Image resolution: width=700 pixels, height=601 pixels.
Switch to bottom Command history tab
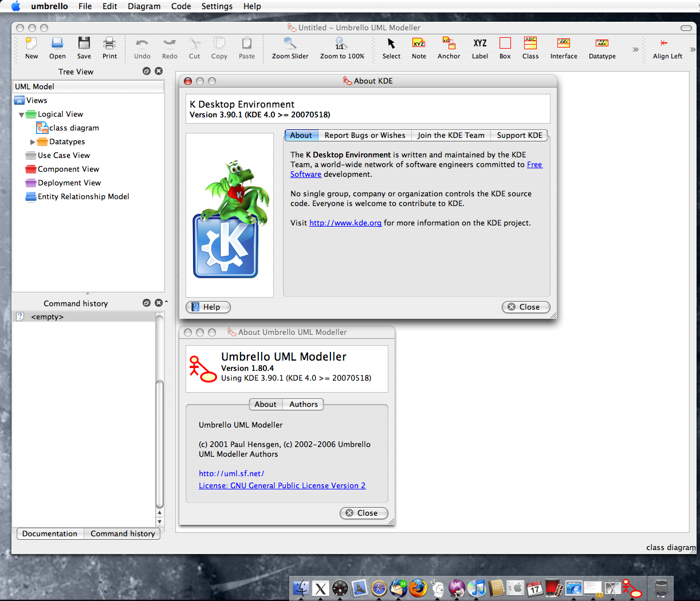tap(123, 533)
